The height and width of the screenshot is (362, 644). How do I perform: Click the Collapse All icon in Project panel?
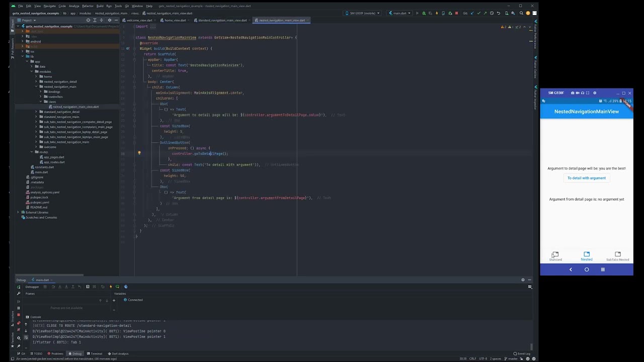pos(102,20)
